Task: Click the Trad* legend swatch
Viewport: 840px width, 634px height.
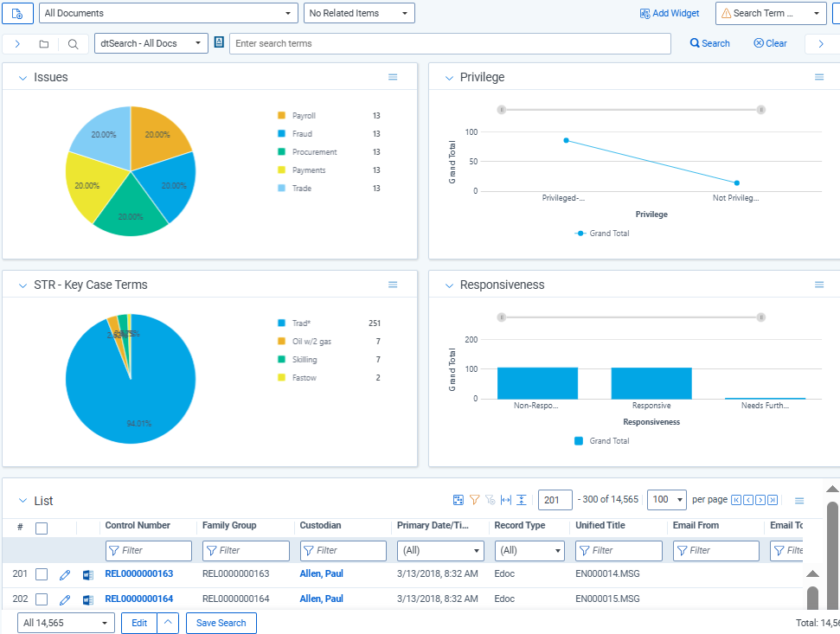Action: pyautogui.click(x=281, y=323)
